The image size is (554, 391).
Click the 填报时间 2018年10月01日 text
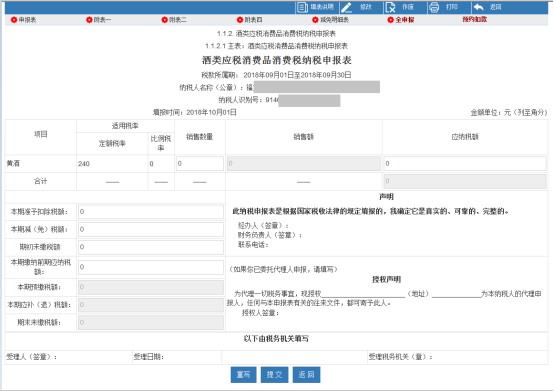(195, 112)
